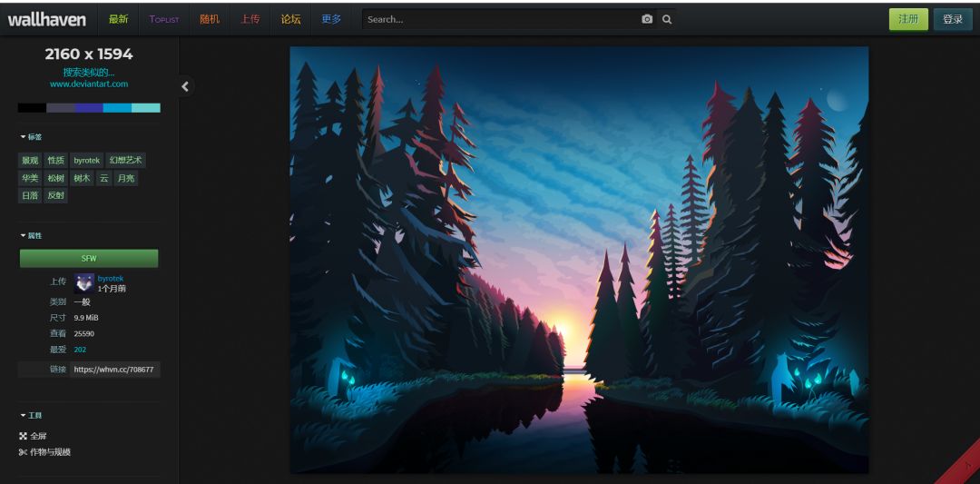Viewport: 980px width, 484px height.
Task: Open the www.deviantart.com source link
Action: pyautogui.click(x=89, y=84)
